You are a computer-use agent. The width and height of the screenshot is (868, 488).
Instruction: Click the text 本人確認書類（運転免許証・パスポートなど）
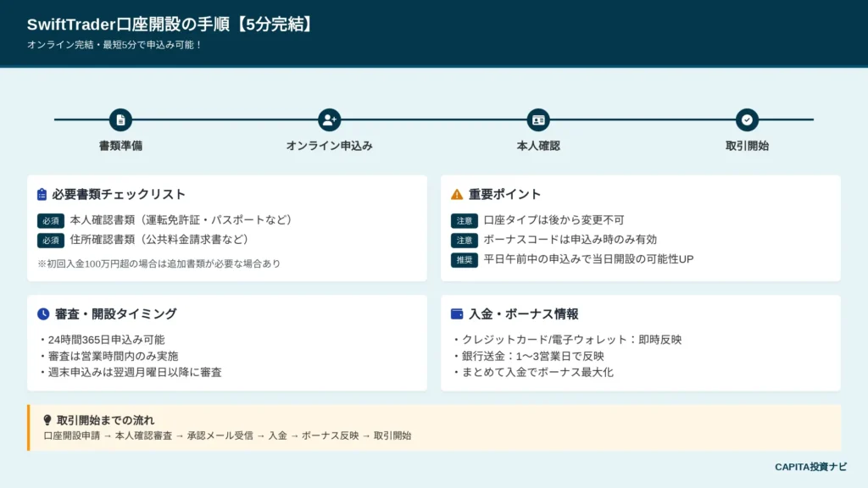click(x=181, y=220)
